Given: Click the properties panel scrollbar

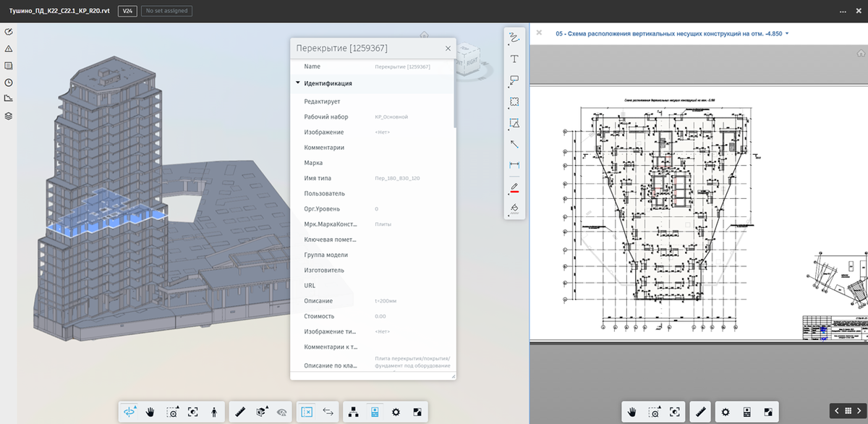Looking at the screenshot, I should 454,96.
